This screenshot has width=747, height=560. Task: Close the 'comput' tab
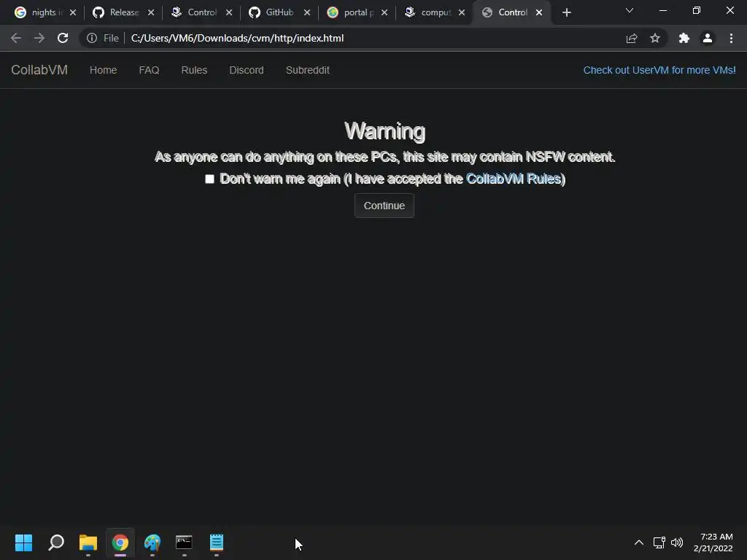click(x=462, y=12)
